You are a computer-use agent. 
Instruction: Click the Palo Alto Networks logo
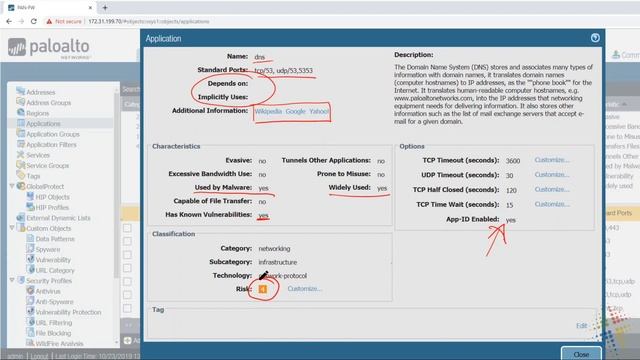[49, 48]
